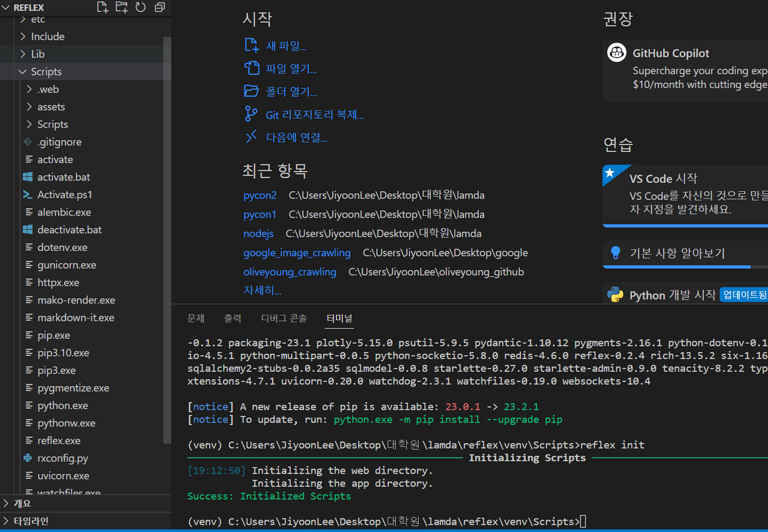The height and width of the screenshot is (532, 768).
Task: Click the New Folder icon in explorer header
Action: [122, 7]
